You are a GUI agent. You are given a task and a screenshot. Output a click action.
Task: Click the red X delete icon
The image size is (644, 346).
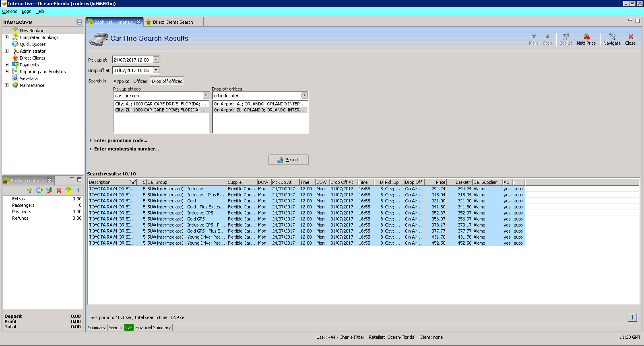click(x=59, y=190)
